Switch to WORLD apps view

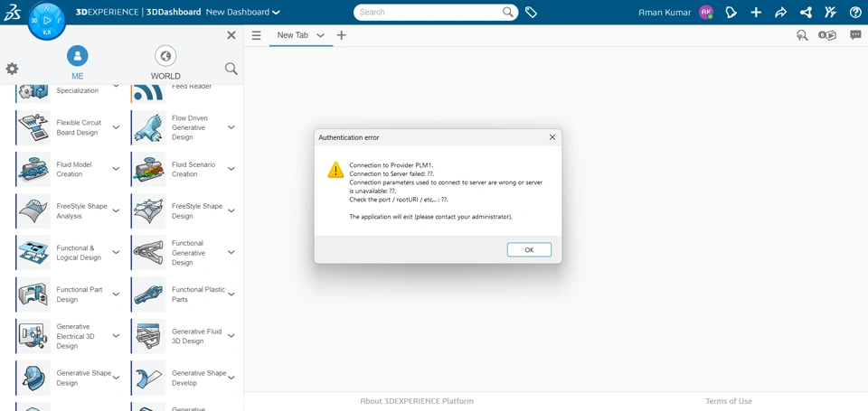[x=165, y=62]
